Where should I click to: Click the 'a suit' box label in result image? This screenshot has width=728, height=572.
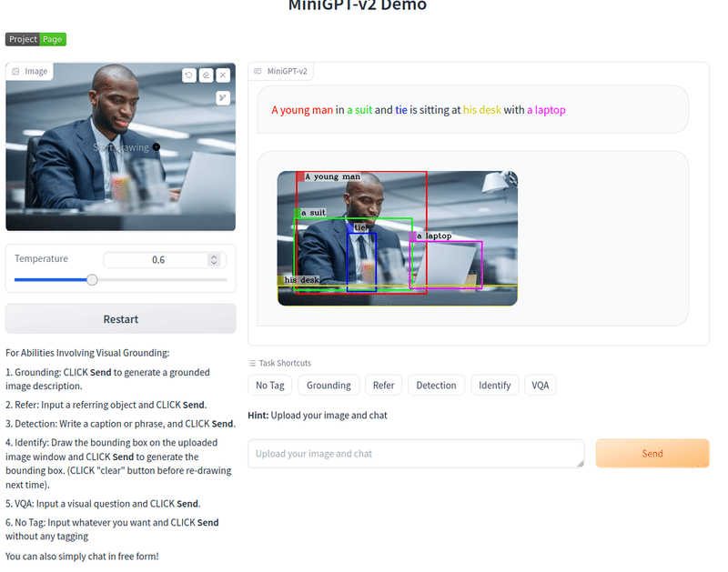(x=313, y=213)
